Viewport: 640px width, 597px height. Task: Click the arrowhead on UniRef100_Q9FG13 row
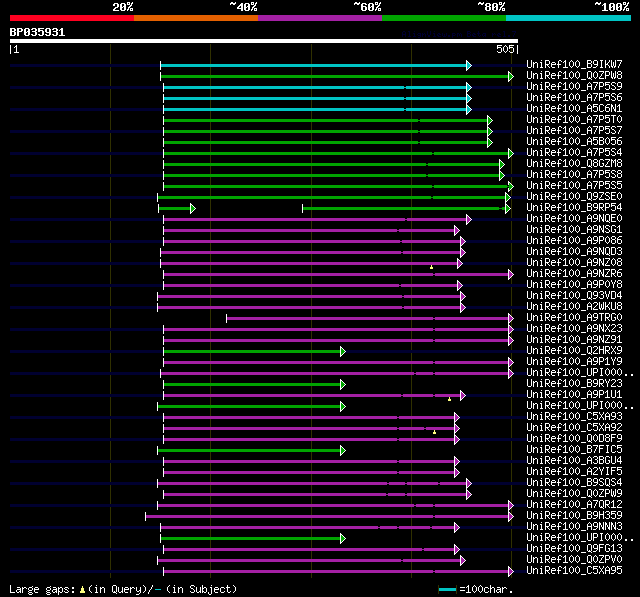pyautogui.click(x=457, y=550)
